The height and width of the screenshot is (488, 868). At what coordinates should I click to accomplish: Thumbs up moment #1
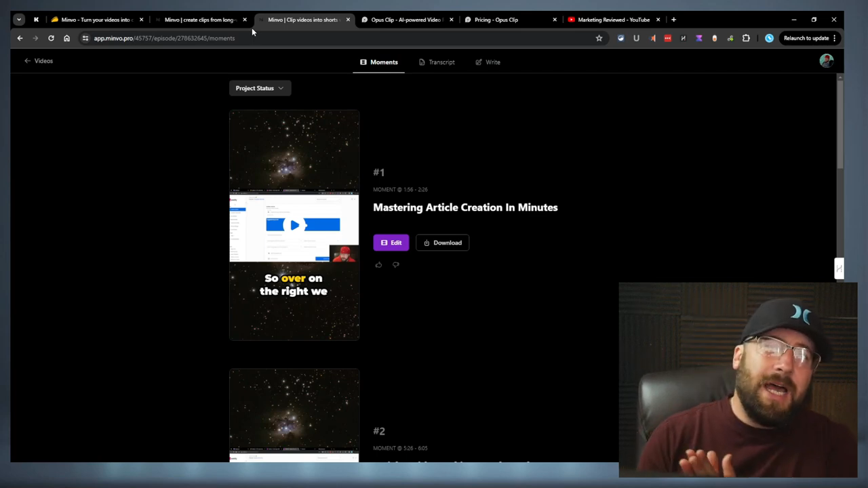pos(378,265)
